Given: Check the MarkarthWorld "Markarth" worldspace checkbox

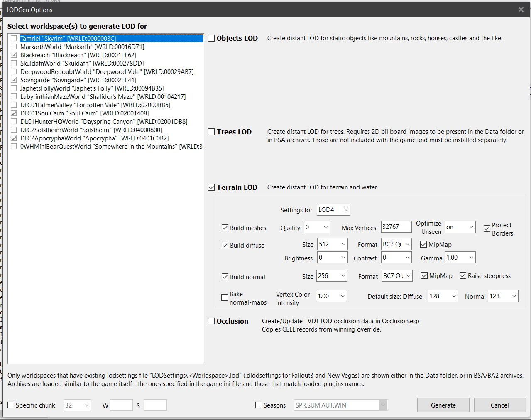Looking at the screenshot, I should point(14,47).
